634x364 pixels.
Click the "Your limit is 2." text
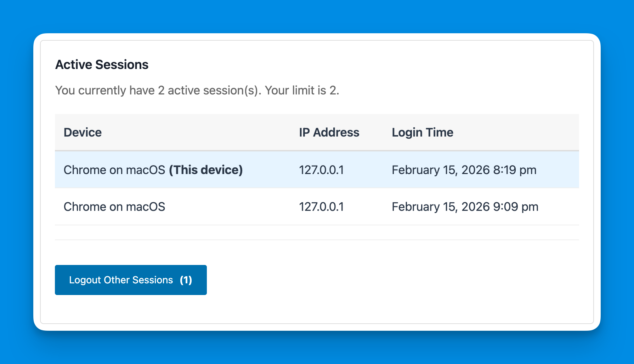(302, 91)
